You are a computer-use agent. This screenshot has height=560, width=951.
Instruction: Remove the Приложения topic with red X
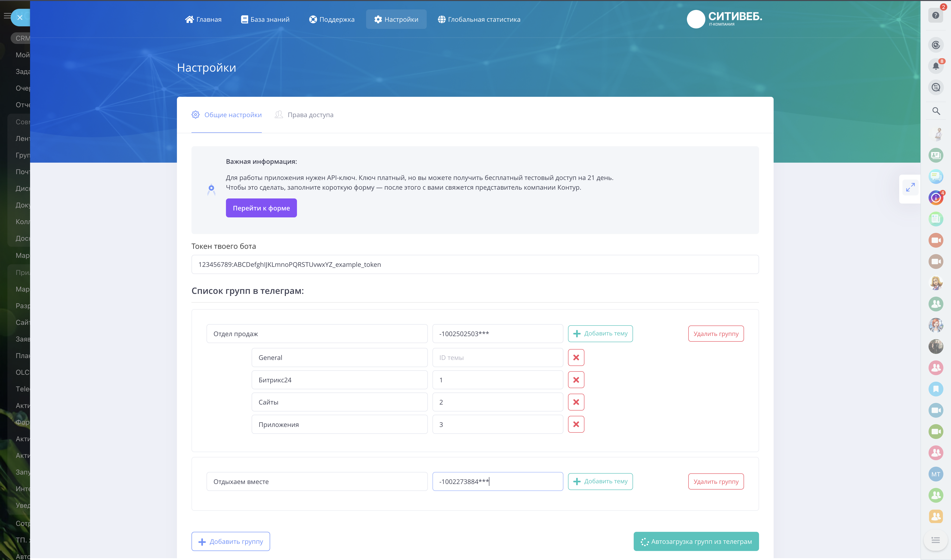[576, 424]
